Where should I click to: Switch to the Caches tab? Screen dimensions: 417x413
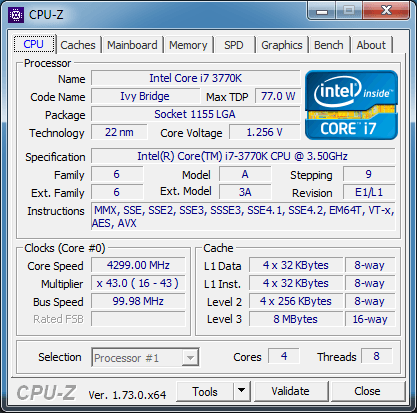[x=78, y=45]
